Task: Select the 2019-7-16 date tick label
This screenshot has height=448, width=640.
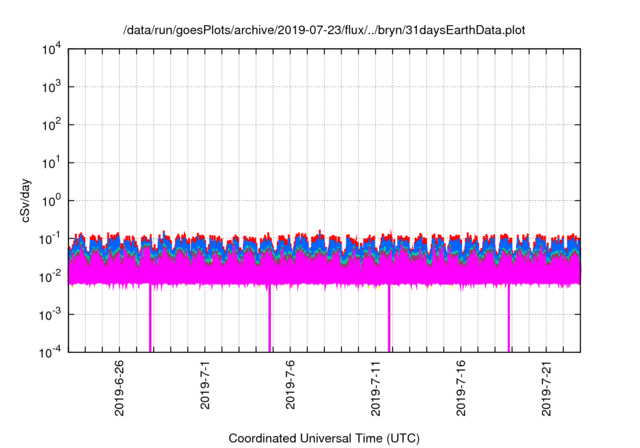Action: pos(461,388)
